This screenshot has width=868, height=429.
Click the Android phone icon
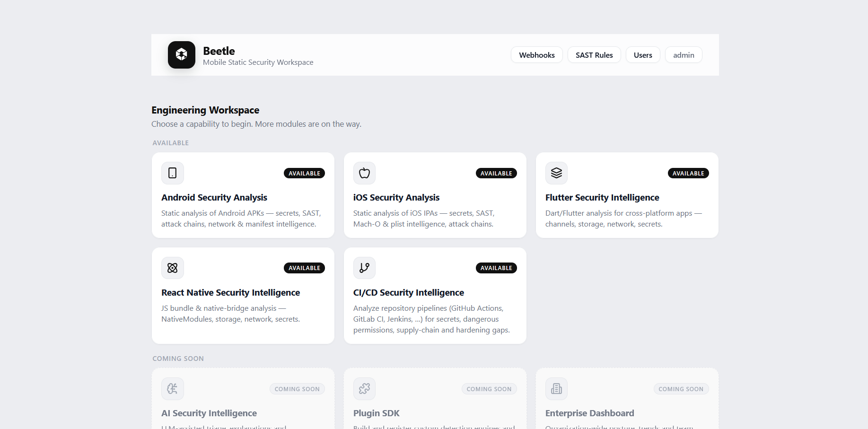tap(173, 173)
